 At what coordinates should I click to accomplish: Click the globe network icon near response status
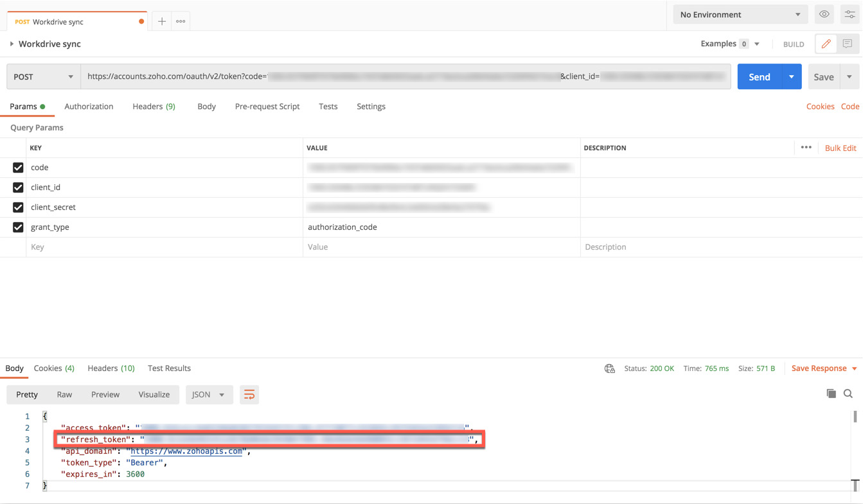[x=609, y=369]
